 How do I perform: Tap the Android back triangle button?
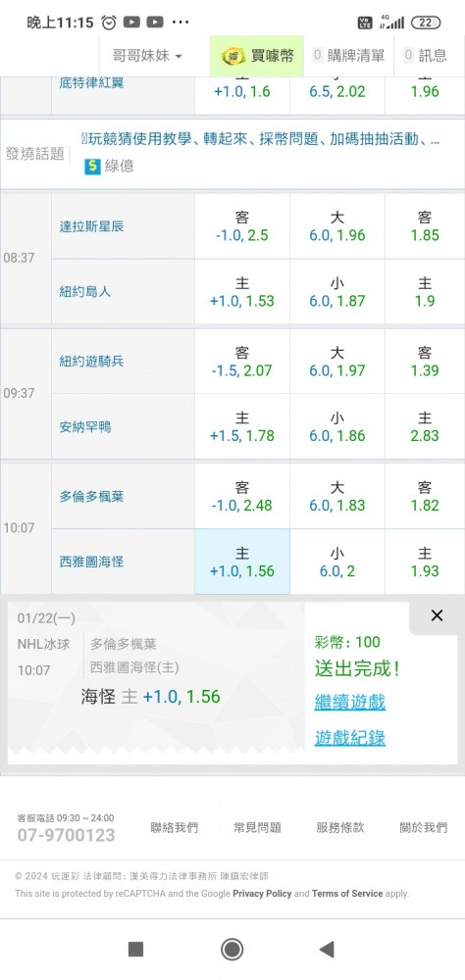[x=326, y=950]
